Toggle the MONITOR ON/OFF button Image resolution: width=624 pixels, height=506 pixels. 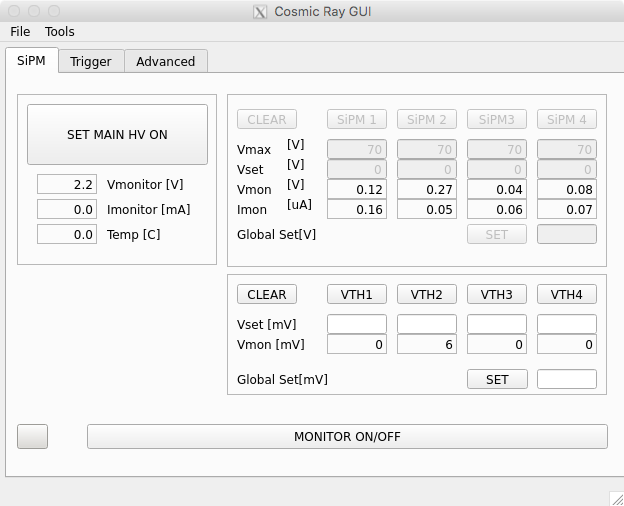pyautogui.click(x=347, y=436)
